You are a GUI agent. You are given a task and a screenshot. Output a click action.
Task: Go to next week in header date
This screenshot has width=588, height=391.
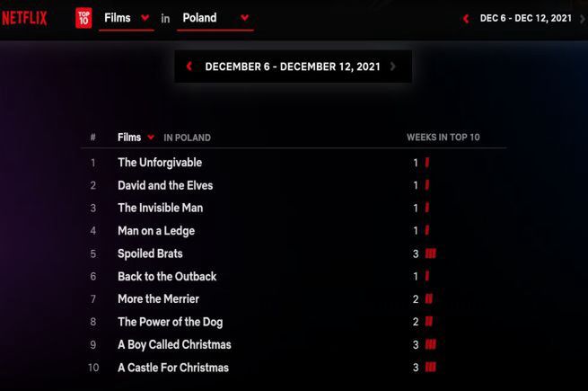point(583,18)
